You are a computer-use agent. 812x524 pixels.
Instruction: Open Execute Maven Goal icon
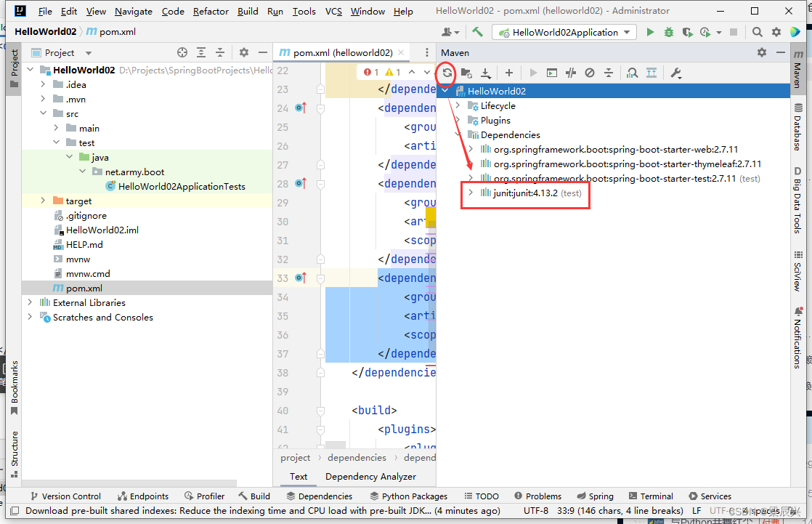(x=552, y=73)
